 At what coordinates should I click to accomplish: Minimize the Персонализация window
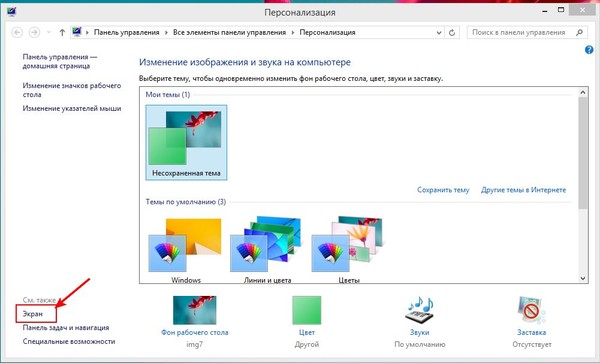click(545, 12)
